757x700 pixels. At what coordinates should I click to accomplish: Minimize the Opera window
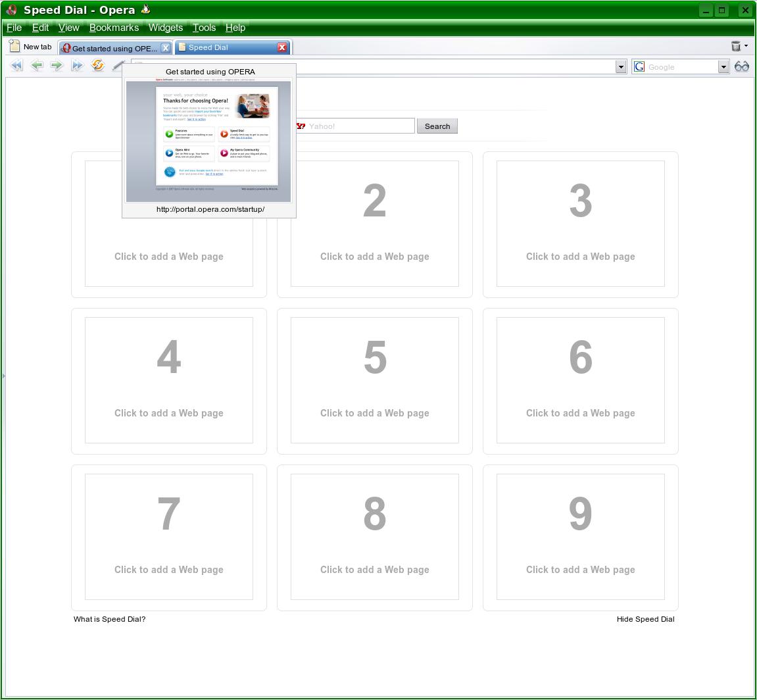(x=706, y=10)
